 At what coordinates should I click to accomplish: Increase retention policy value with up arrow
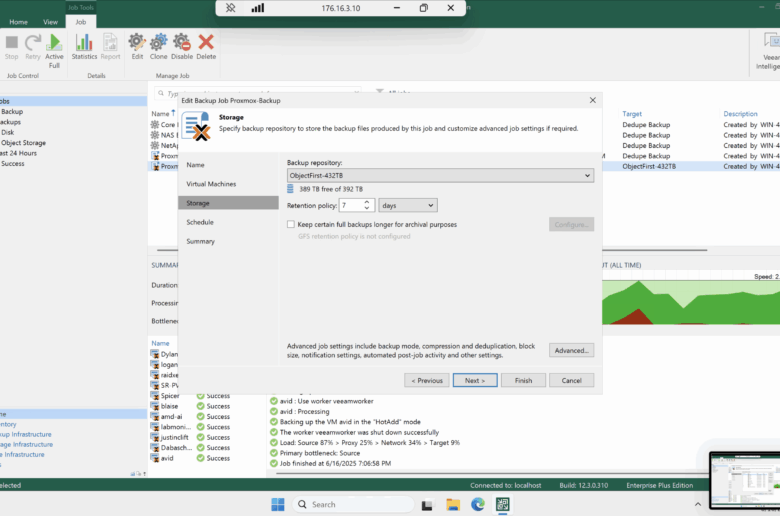coord(367,202)
